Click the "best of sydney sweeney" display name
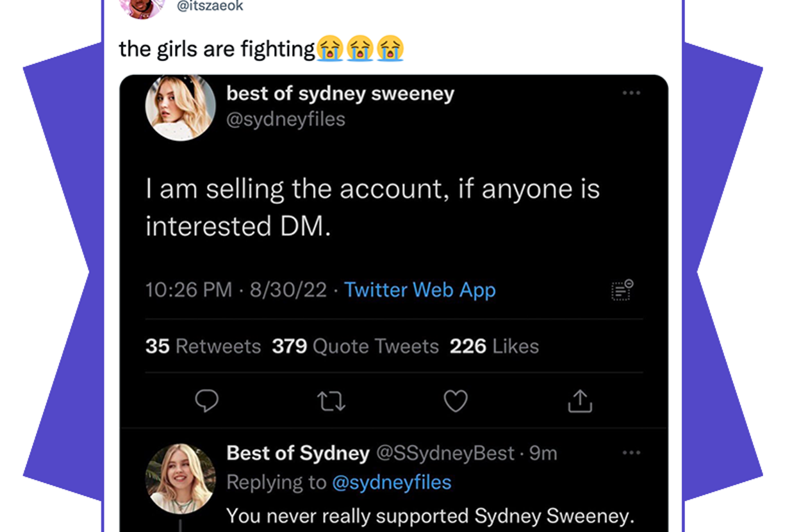 [x=340, y=94]
